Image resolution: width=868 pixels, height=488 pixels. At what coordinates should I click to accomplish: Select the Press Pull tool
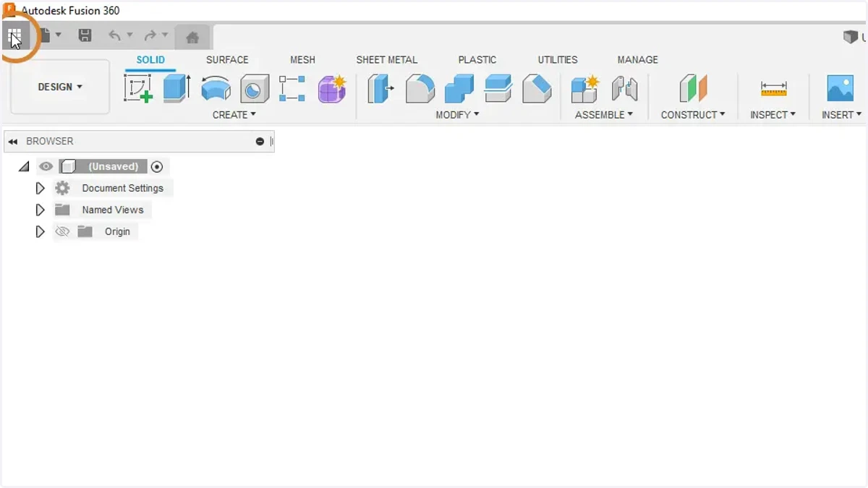[380, 89]
